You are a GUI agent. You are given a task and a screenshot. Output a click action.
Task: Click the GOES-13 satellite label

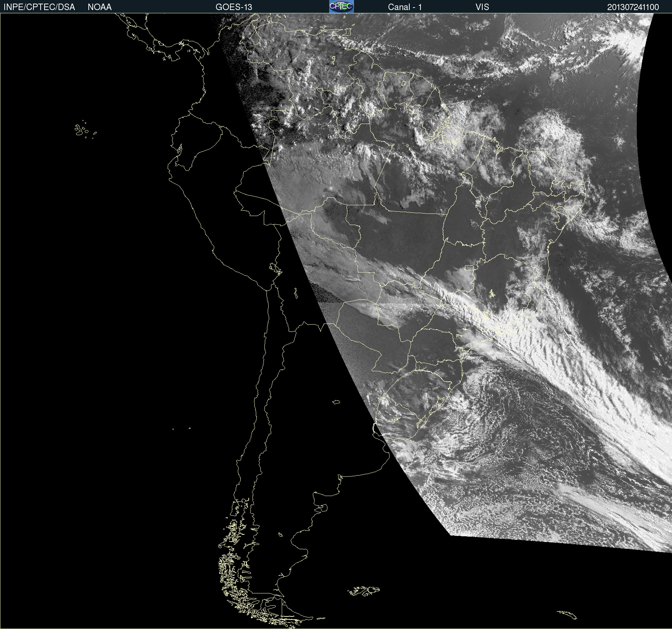pos(234,7)
